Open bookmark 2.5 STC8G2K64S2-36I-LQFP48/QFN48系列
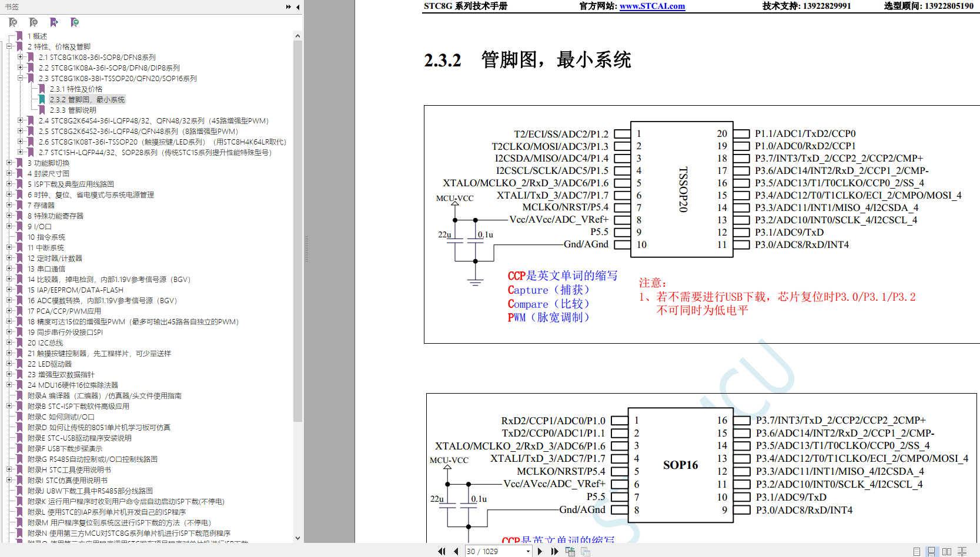Image resolution: width=980 pixels, height=557 pixels. coord(138,131)
